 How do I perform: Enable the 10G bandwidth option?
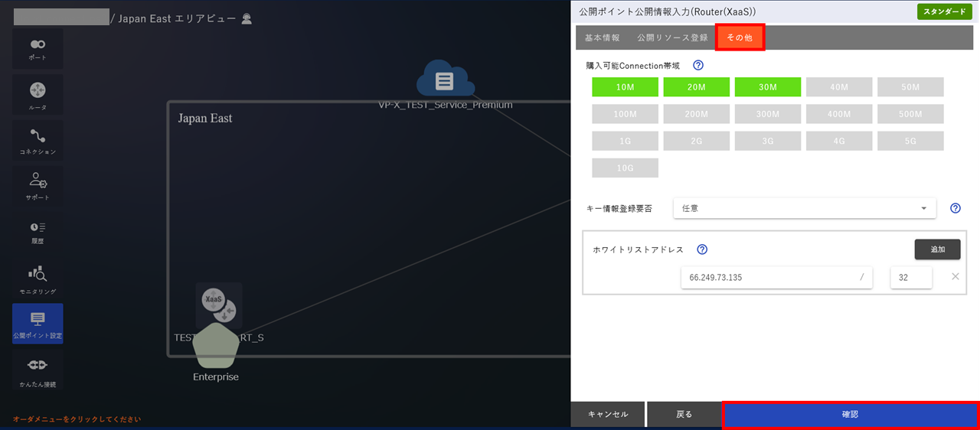pos(625,168)
